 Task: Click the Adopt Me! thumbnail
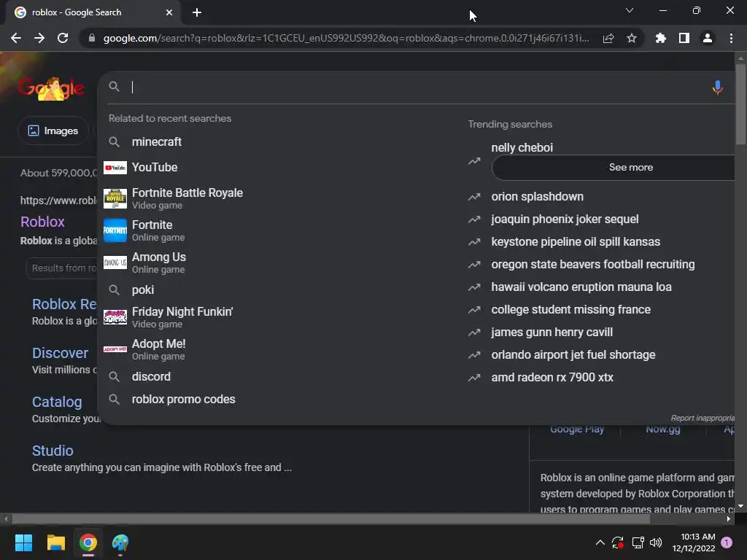[115, 349]
